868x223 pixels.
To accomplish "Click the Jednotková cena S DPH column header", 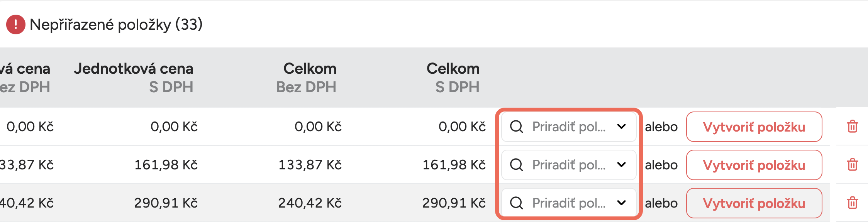I will (x=134, y=78).
